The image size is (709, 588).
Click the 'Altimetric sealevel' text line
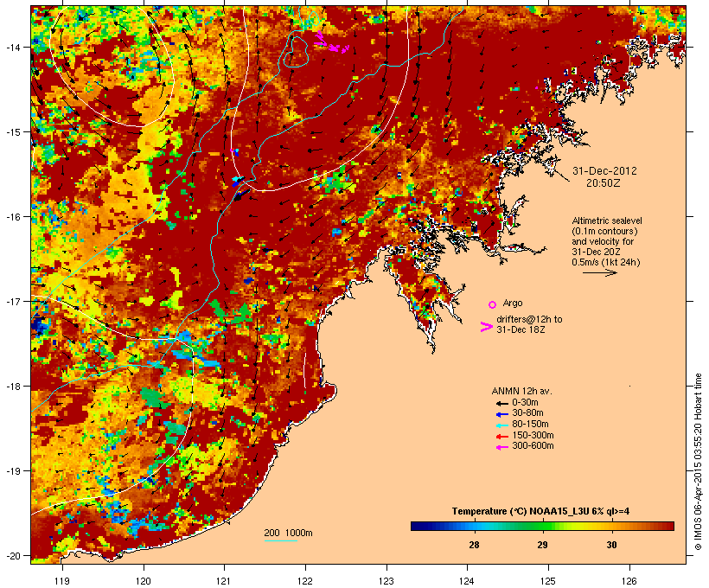(x=607, y=220)
